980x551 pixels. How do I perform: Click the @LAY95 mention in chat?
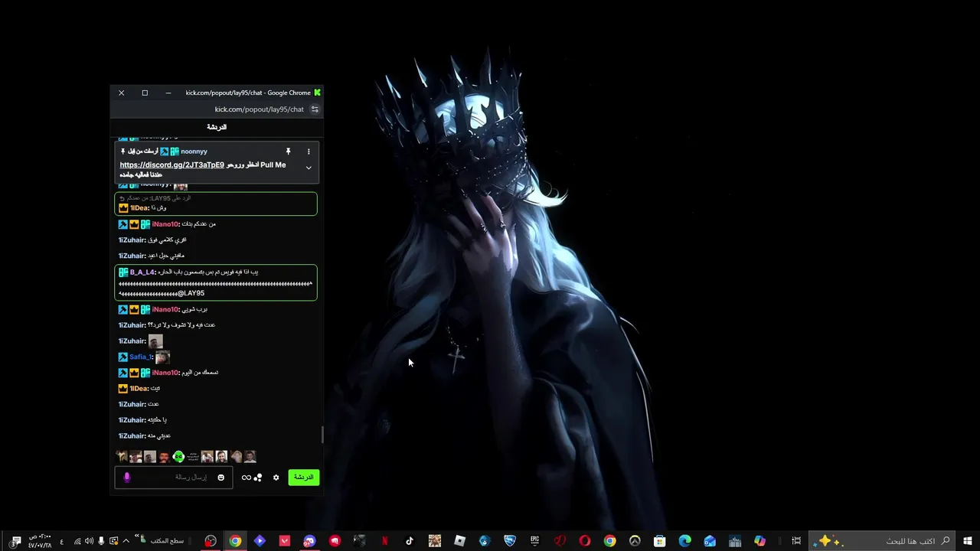[x=191, y=293]
